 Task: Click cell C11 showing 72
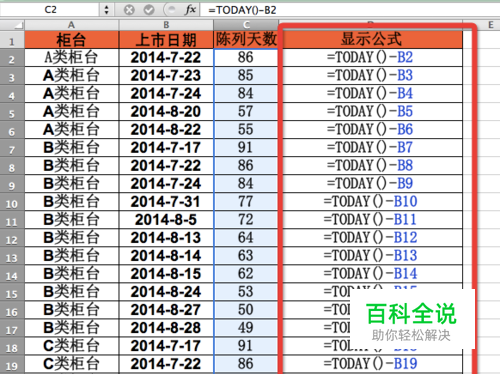click(246, 220)
